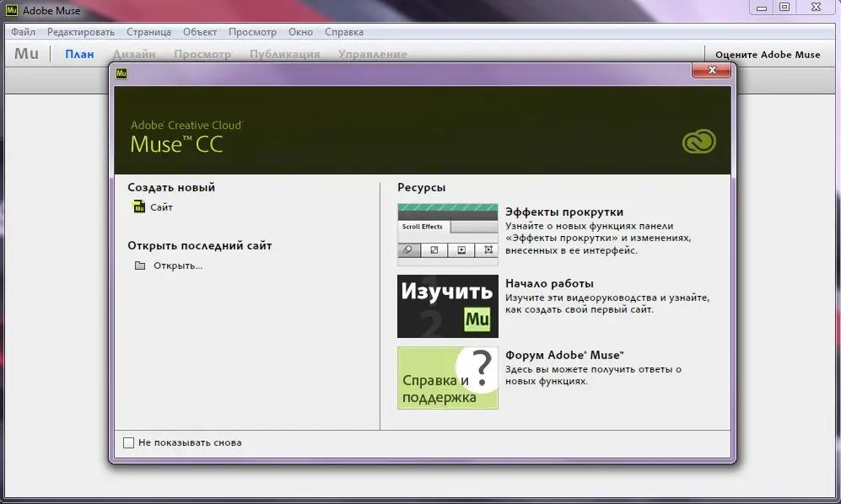
Task: Click the Форум Adobe Muse description text
Action: click(593, 375)
